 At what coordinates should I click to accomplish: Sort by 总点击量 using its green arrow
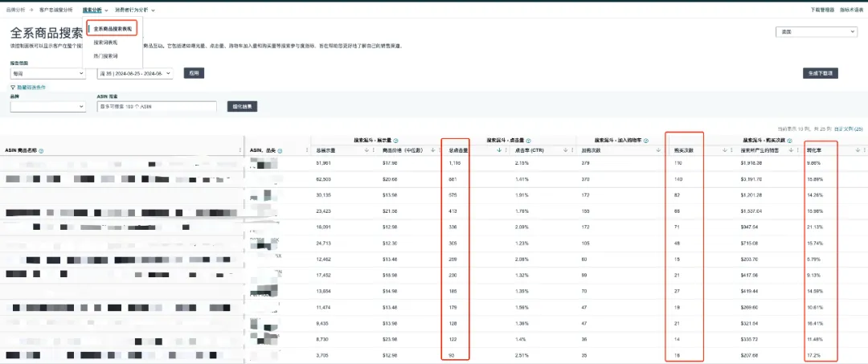(x=499, y=150)
